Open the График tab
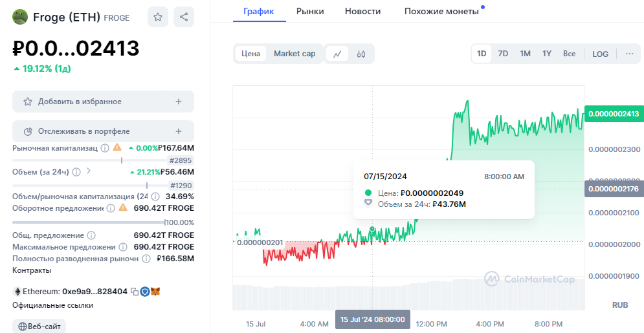Viewport: 644px width, 333px height. pos(259,11)
